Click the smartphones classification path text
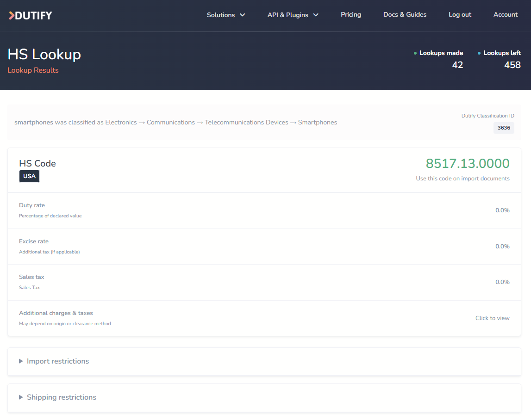531x420 pixels. (x=175, y=123)
